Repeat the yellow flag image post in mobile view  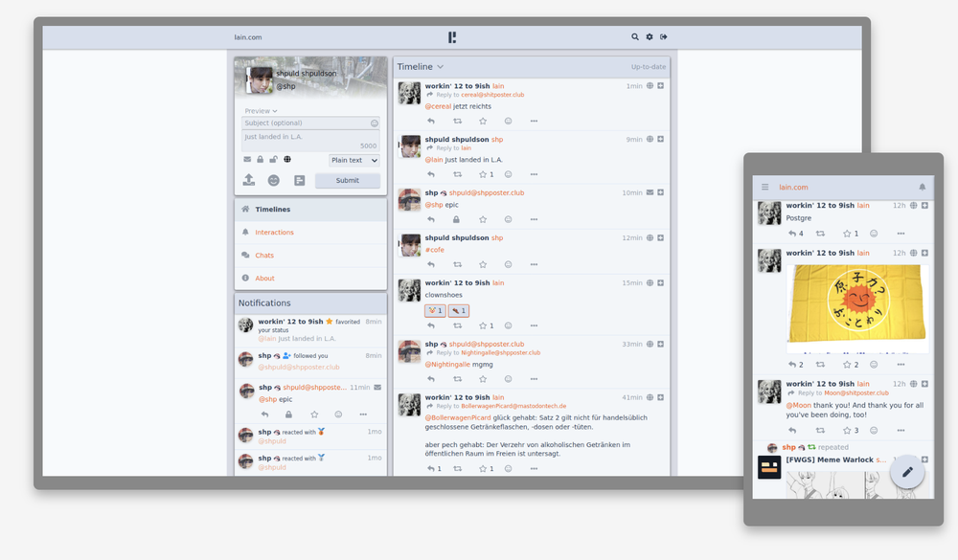[821, 365]
